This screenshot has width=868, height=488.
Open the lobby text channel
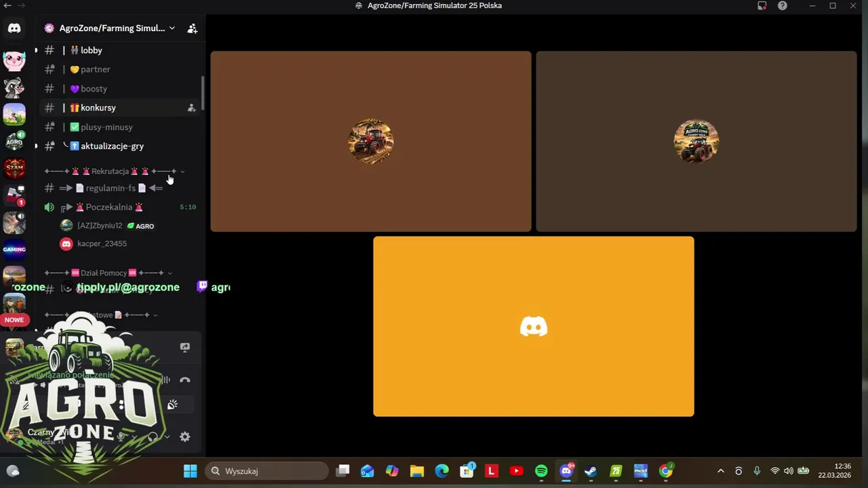[x=119, y=50]
